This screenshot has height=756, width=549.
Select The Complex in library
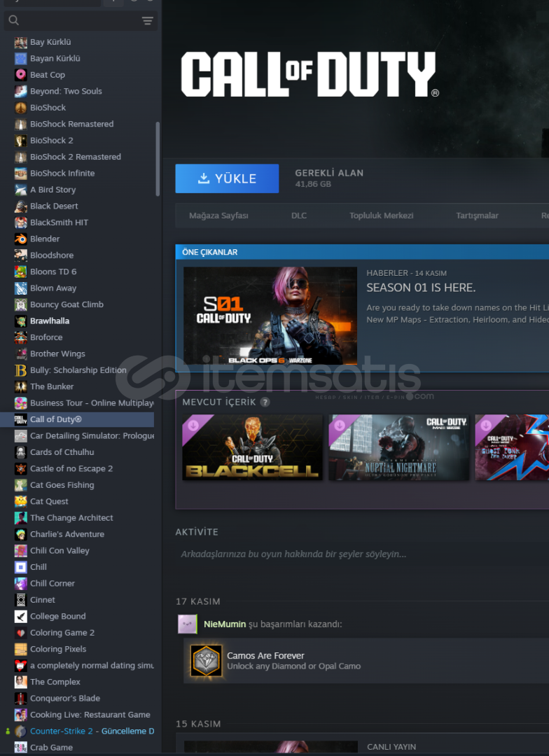click(x=55, y=682)
